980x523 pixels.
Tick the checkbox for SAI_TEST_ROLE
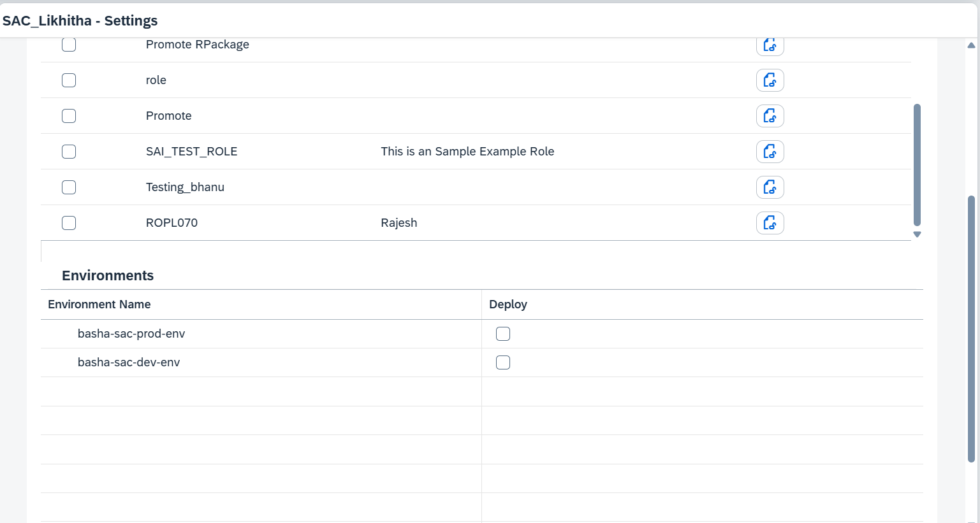(69, 152)
